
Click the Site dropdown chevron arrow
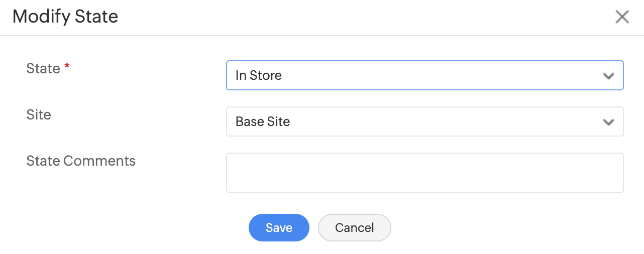(x=608, y=122)
